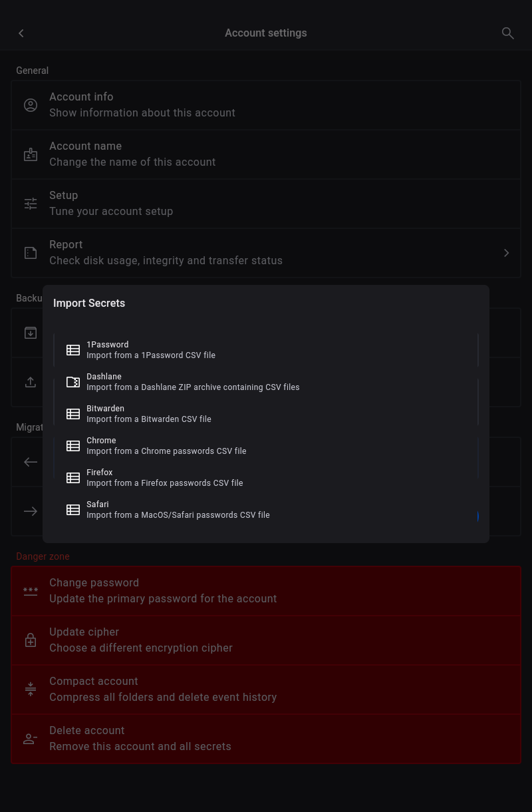Open search with the magnifier icon
Image resolution: width=532 pixels, height=812 pixels.
(507, 33)
